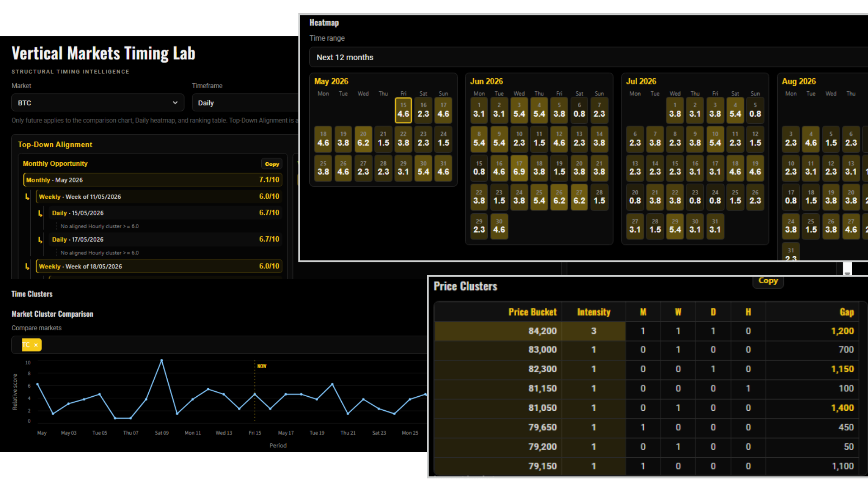Image resolution: width=868 pixels, height=488 pixels.
Task: Copy the Price Clusters table
Action: pyautogui.click(x=768, y=281)
